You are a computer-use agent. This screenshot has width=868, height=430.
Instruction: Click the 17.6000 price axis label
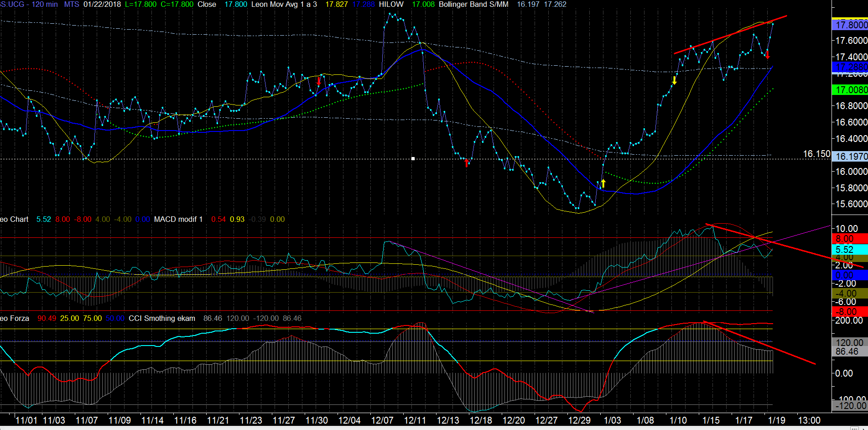(851, 41)
